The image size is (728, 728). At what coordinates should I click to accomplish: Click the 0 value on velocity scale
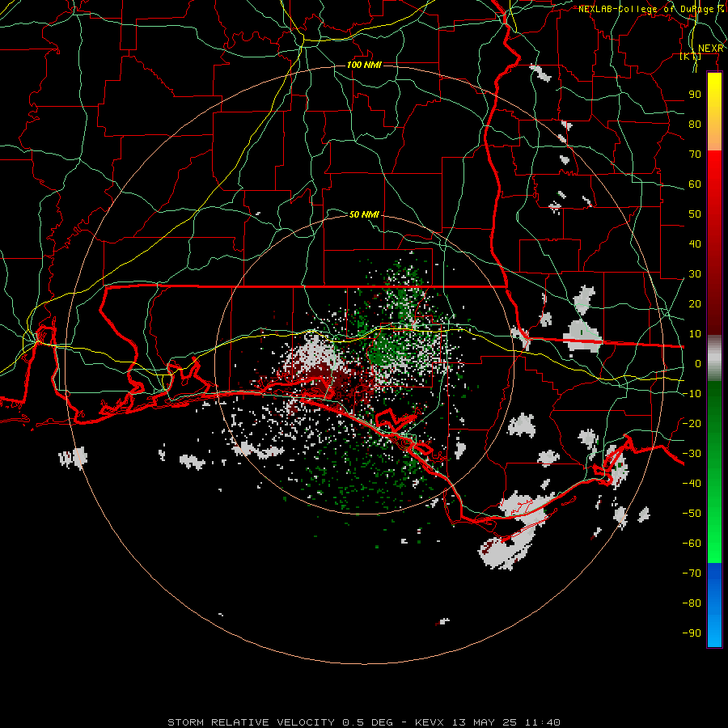pyautogui.click(x=698, y=364)
